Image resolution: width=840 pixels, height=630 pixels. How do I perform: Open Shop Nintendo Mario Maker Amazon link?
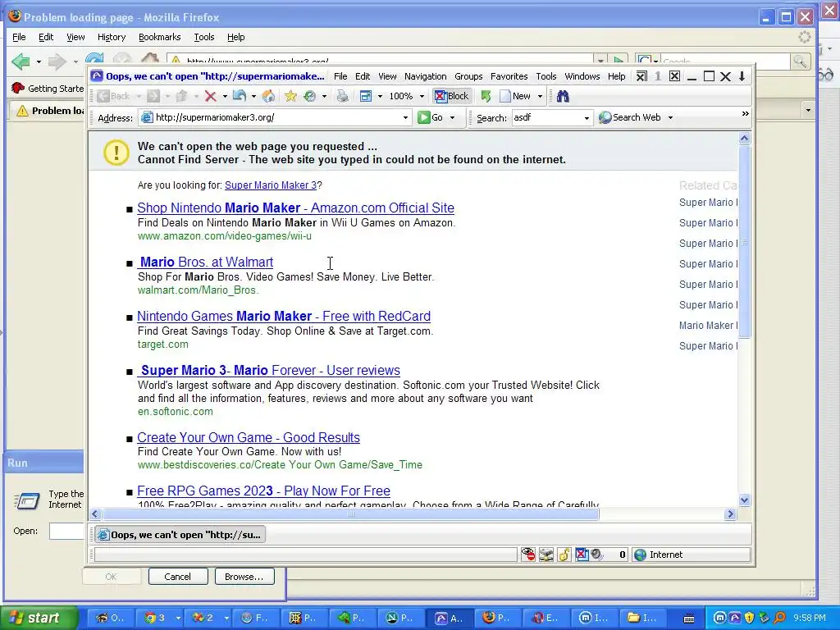[295, 208]
